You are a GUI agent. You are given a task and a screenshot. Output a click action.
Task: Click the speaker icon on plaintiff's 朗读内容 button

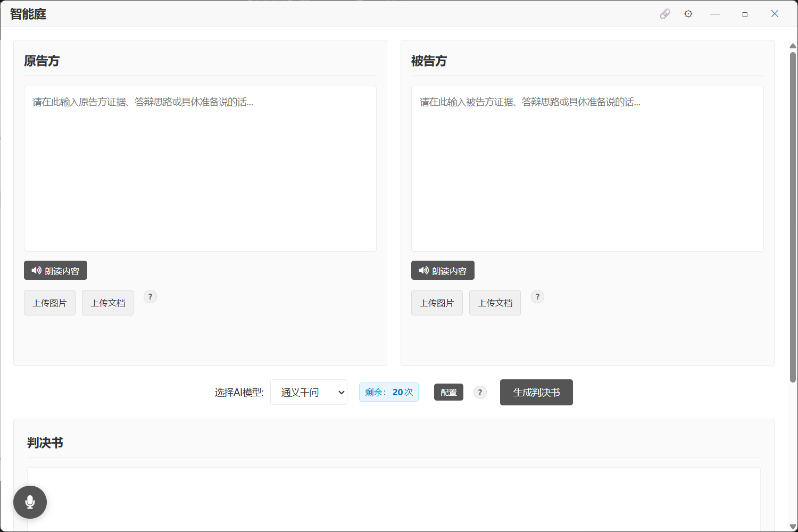pos(36,270)
